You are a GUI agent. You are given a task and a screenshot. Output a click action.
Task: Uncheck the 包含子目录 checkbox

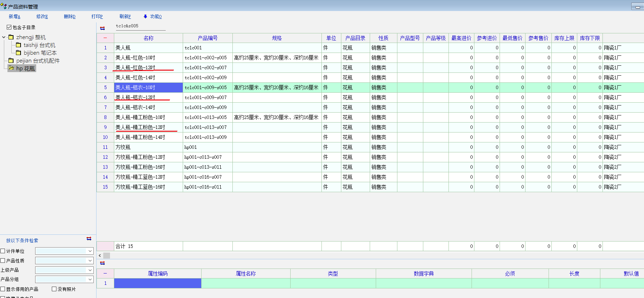9,27
